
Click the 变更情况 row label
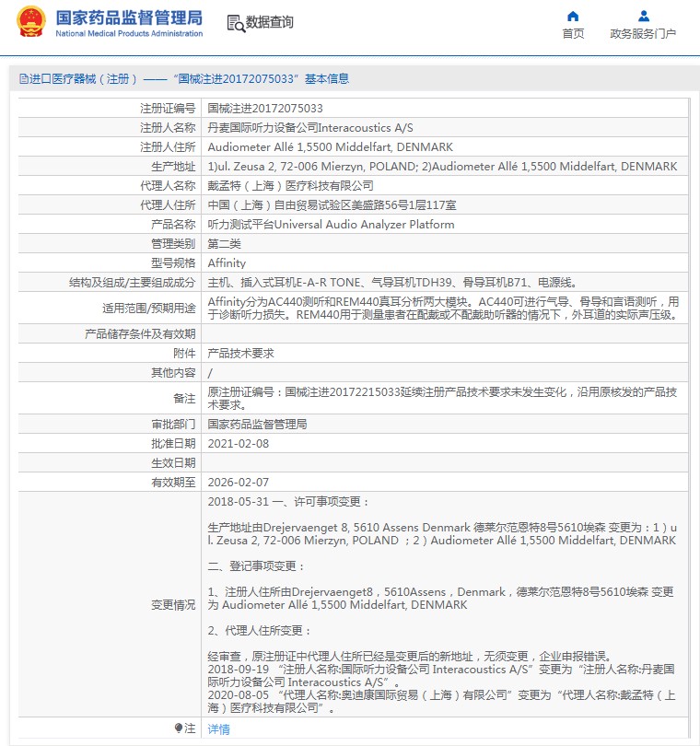click(173, 605)
